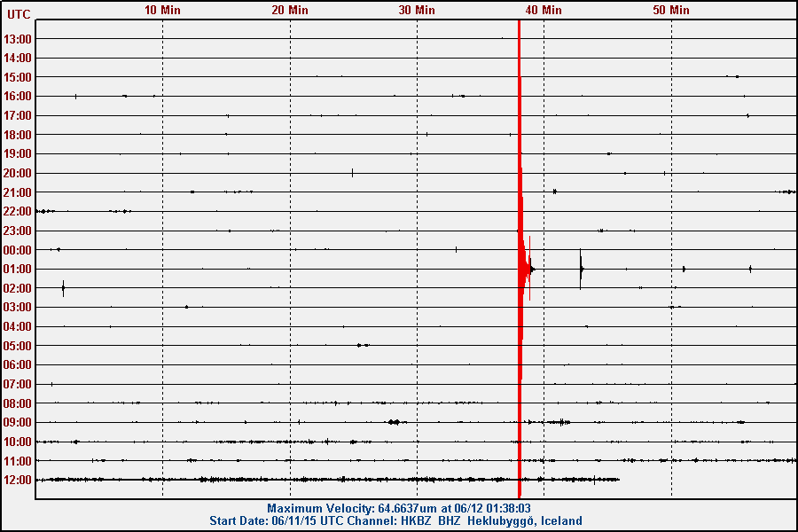Select the 08:00 hour label
The image size is (798, 532).
coord(18,403)
